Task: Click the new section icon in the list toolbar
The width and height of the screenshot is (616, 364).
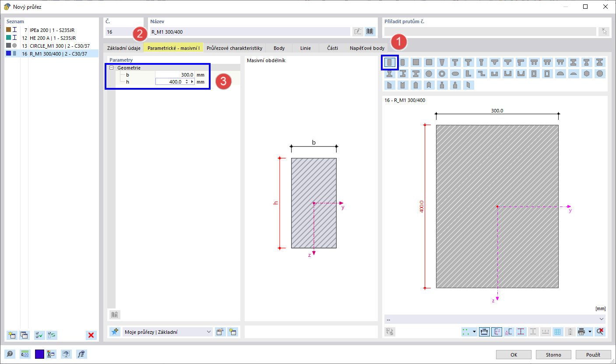Action: (12, 335)
